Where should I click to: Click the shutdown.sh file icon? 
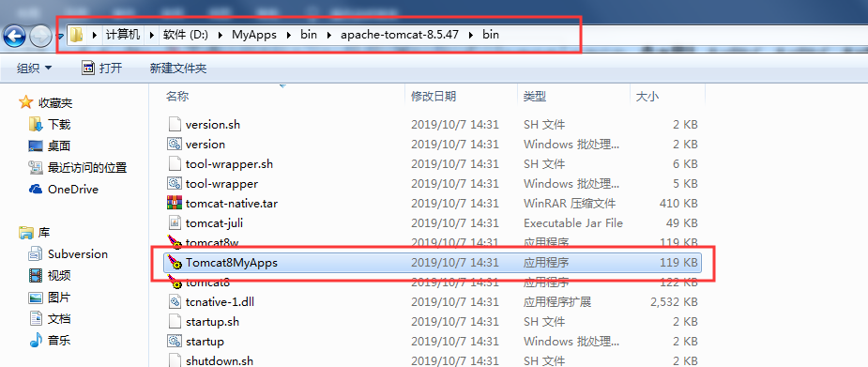point(175,361)
